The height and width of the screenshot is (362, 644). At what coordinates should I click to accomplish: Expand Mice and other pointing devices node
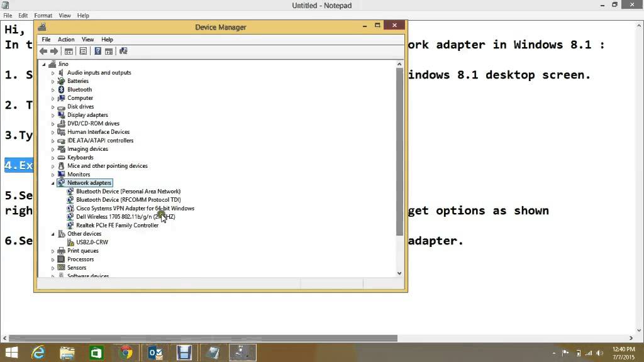[53, 166]
